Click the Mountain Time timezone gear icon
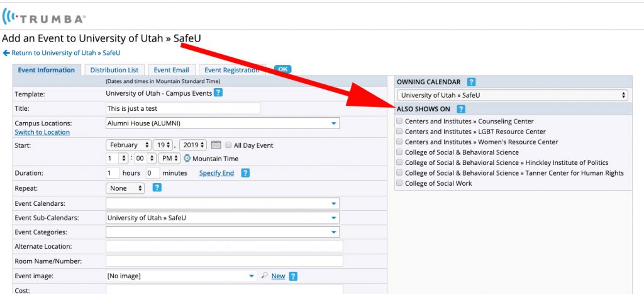 [x=187, y=158]
